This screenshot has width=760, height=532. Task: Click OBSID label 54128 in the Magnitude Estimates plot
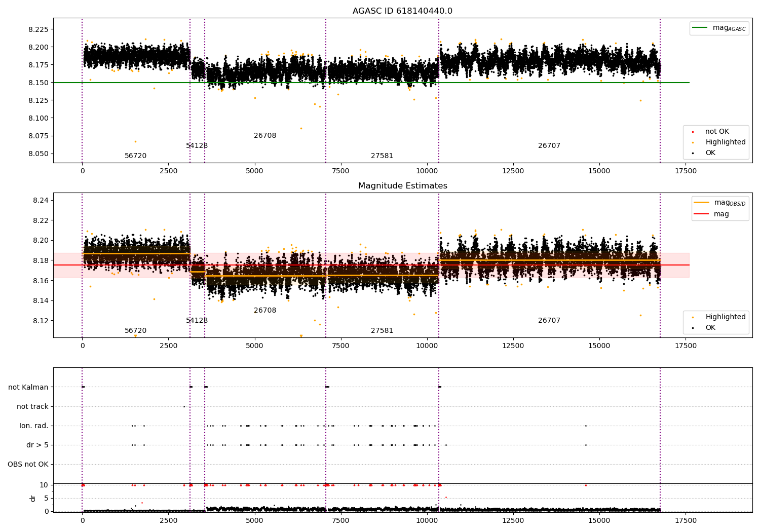pyautogui.click(x=197, y=321)
